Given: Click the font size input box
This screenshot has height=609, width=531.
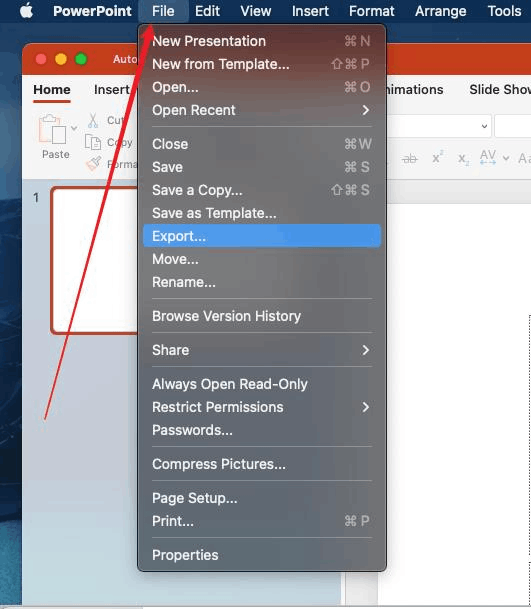Looking at the screenshot, I should (x=513, y=126).
